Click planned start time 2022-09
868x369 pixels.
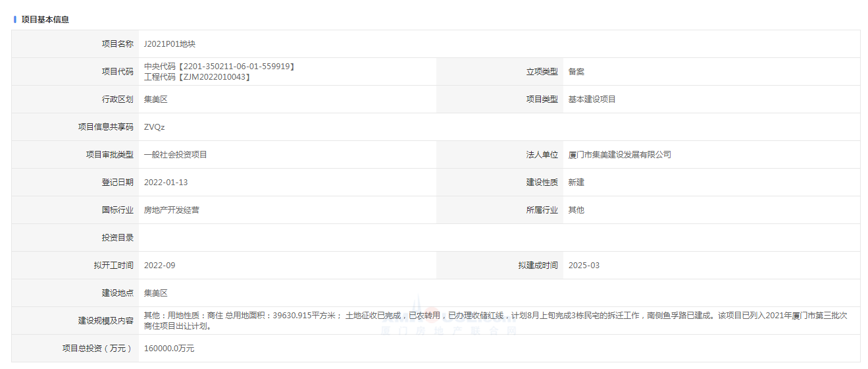160,266
